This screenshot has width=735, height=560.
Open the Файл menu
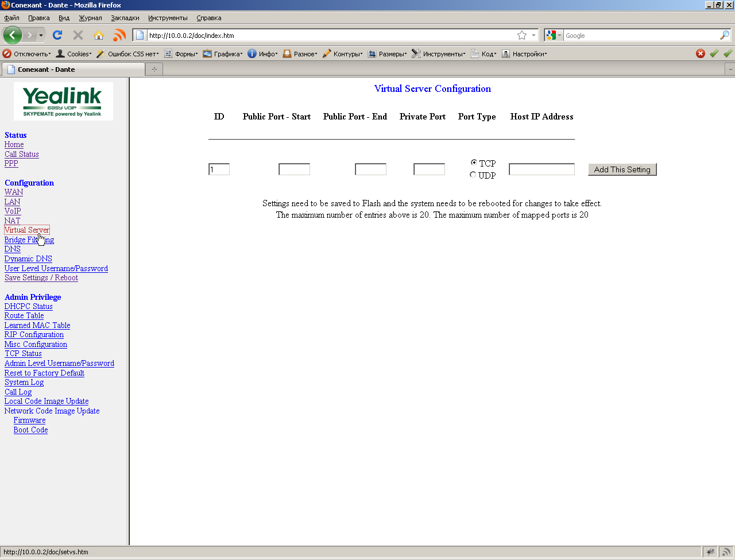click(x=11, y=18)
